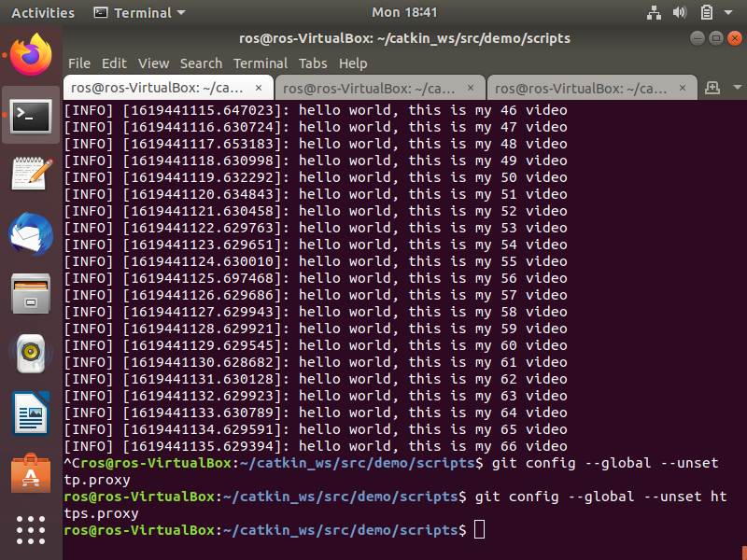This screenshot has width=747, height=560.
Task: Open the File menu
Action: tap(79, 63)
